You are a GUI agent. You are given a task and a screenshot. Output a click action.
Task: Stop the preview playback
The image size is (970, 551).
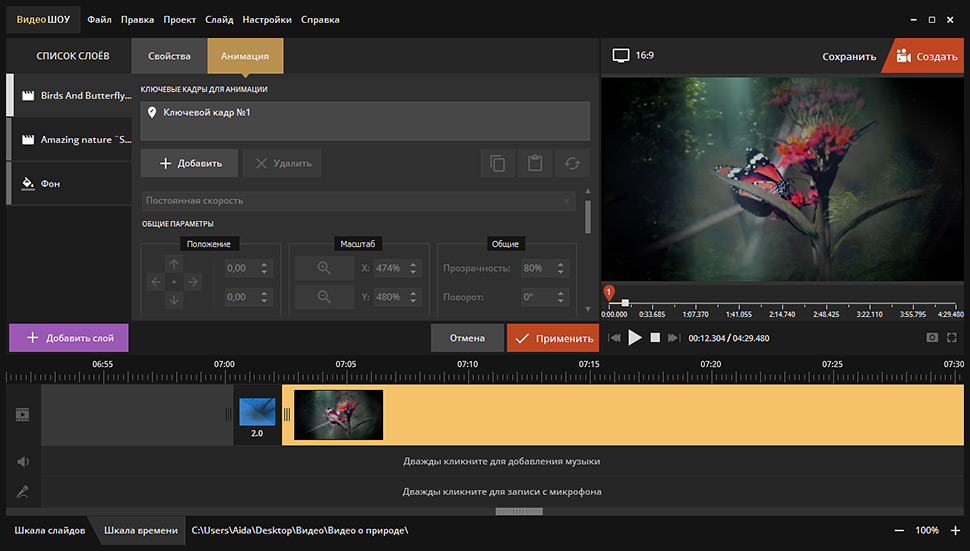pos(655,338)
